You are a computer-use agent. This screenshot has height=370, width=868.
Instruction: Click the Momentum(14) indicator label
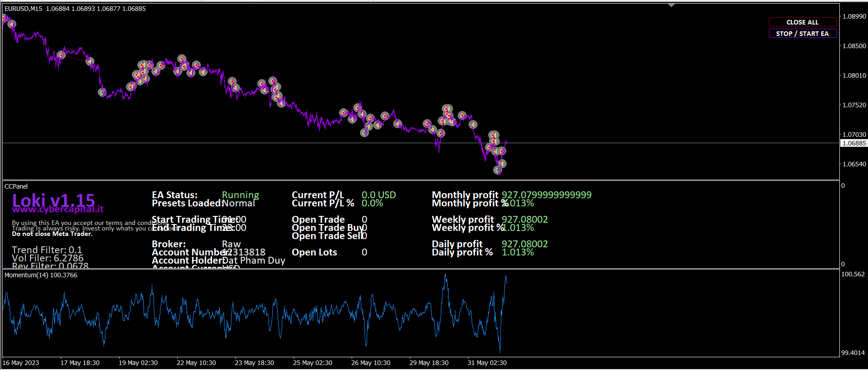41,275
